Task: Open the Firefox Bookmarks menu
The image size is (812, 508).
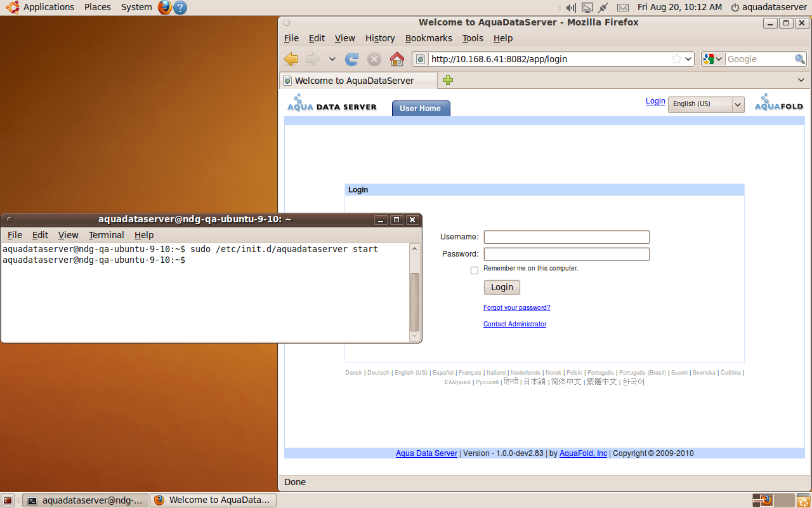Action: pos(429,38)
